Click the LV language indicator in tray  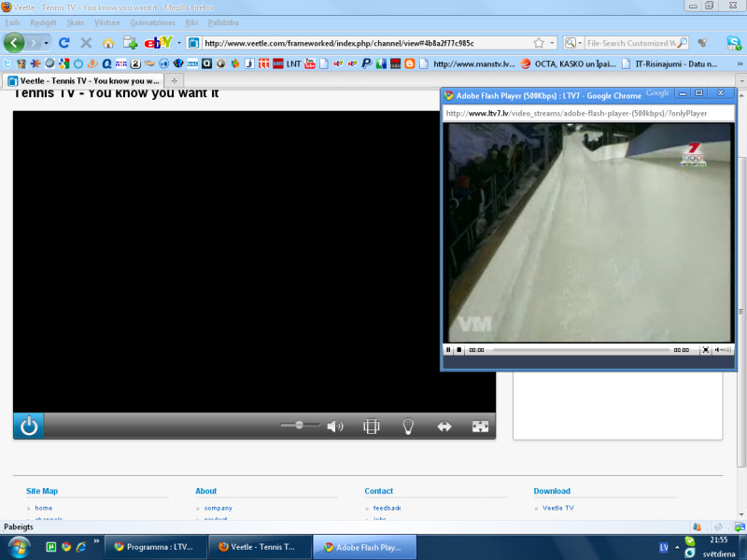tap(664, 547)
